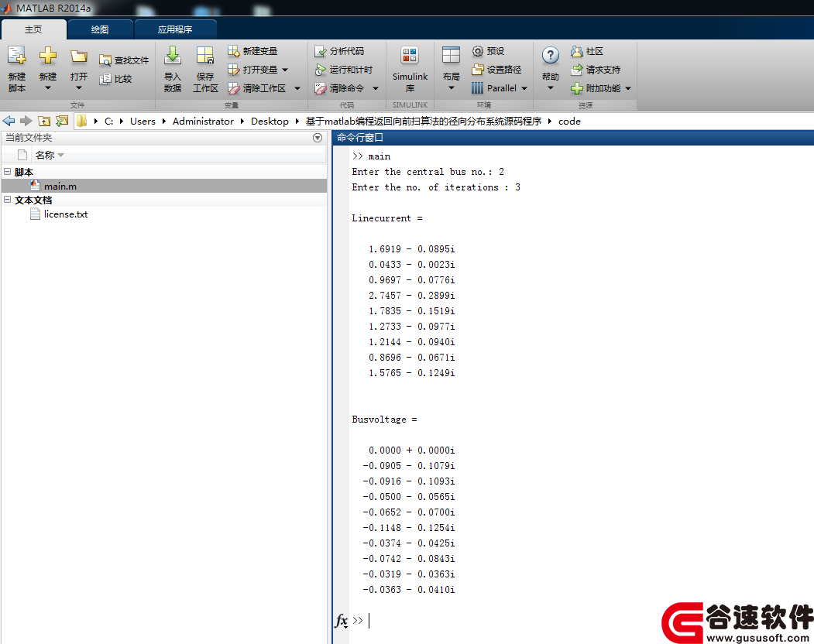This screenshot has width=814, height=644.
Task: Expand the Add-Ons (附加功能) dropdown arrow
Action: click(x=628, y=88)
